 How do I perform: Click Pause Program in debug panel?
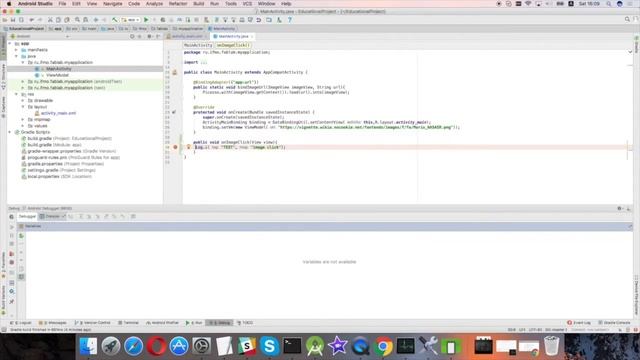coord(11,236)
